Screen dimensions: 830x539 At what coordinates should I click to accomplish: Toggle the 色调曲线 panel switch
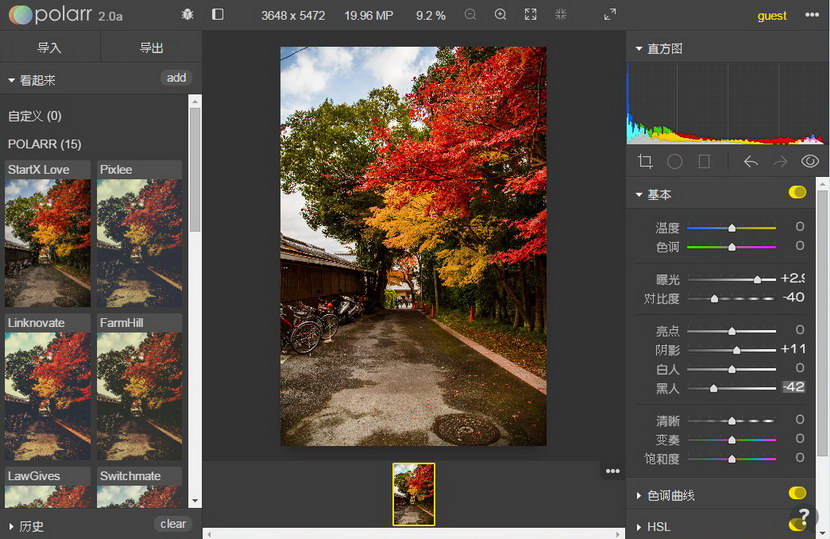797,493
